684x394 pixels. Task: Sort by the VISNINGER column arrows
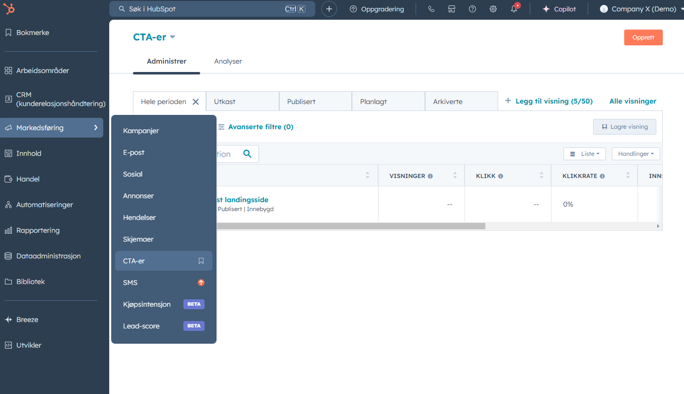pyautogui.click(x=455, y=175)
